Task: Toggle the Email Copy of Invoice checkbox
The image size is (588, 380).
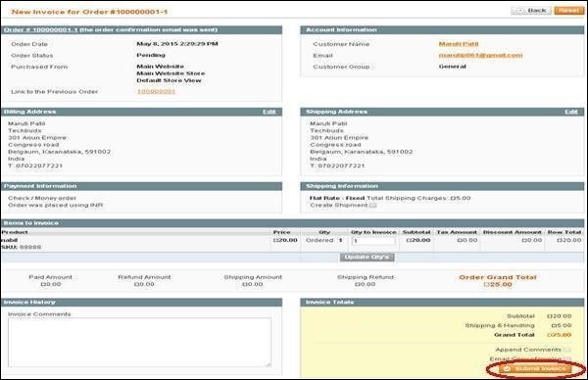Action: pos(567,359)
